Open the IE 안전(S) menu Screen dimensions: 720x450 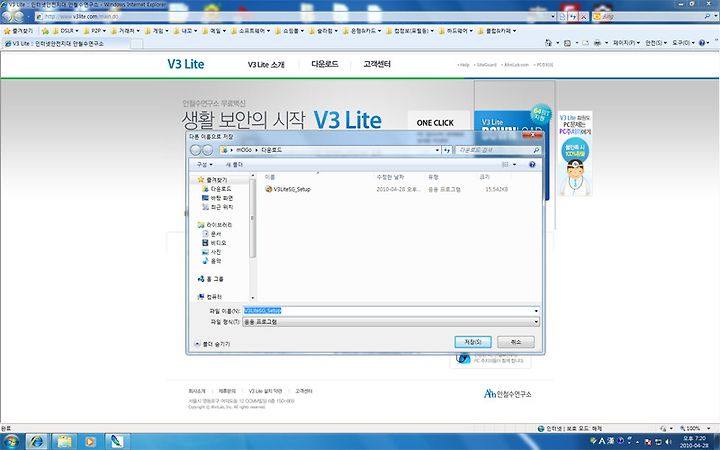656,43
